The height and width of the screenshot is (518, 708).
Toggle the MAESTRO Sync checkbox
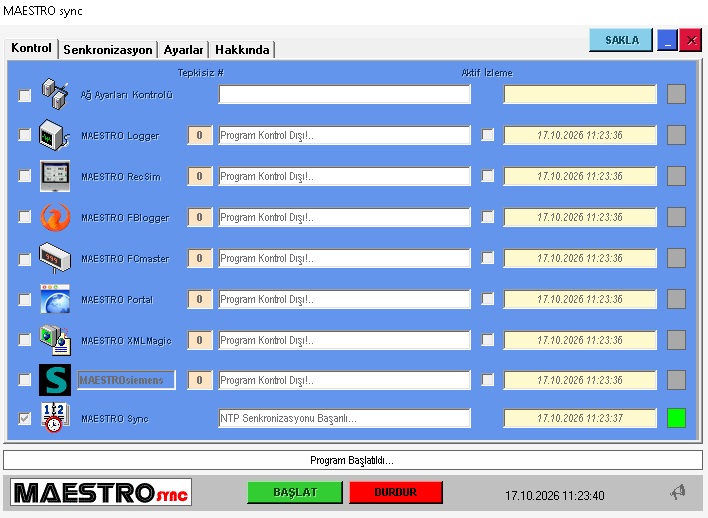pyautogui.click(x=24, y=418)
